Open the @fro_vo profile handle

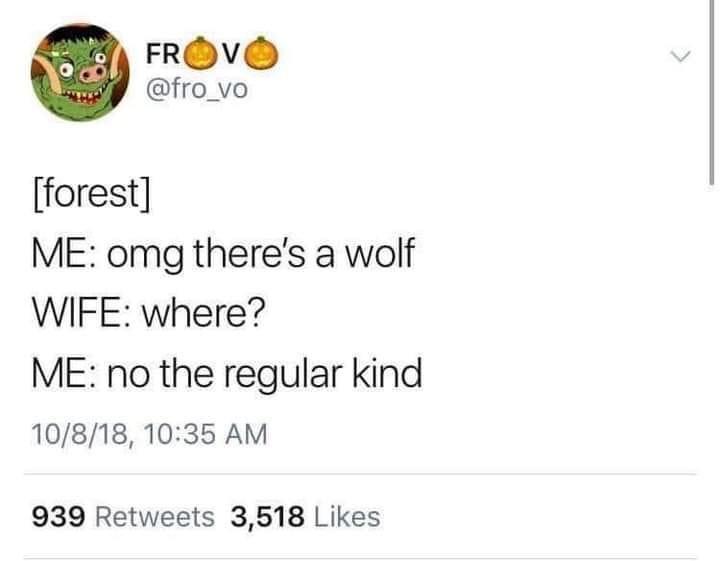point(195,89)
